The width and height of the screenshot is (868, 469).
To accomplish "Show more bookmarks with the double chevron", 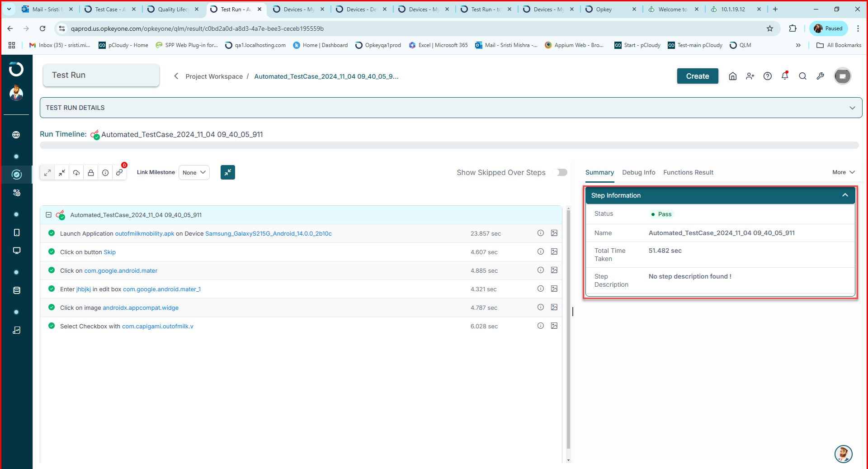I will [798, 45].
